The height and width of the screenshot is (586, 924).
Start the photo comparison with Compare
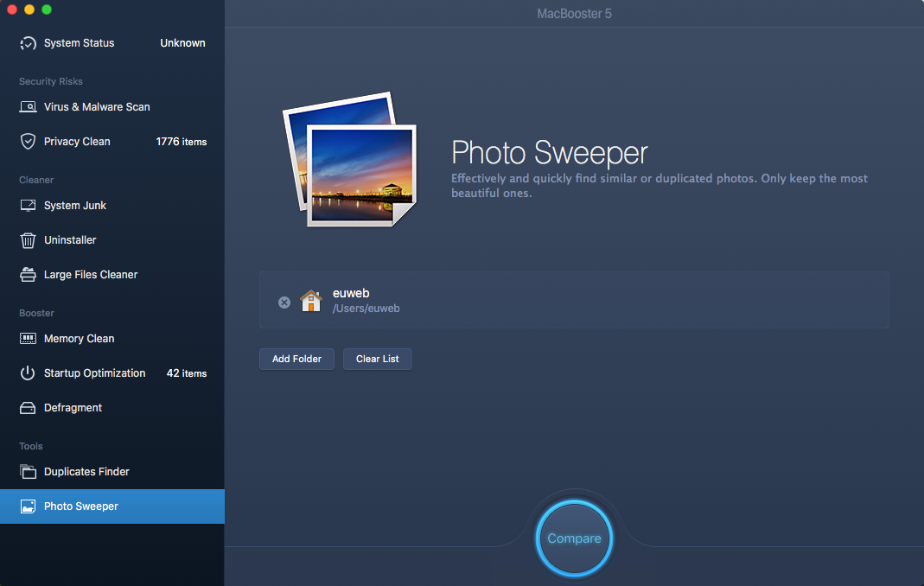[x=574, y=538]
